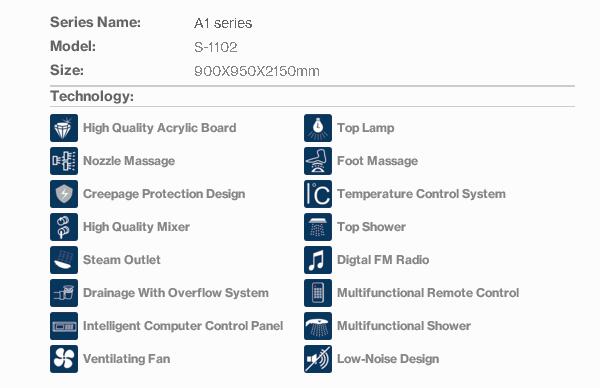
Task: Select the Ventilating Fan icon
Action: 64,359
